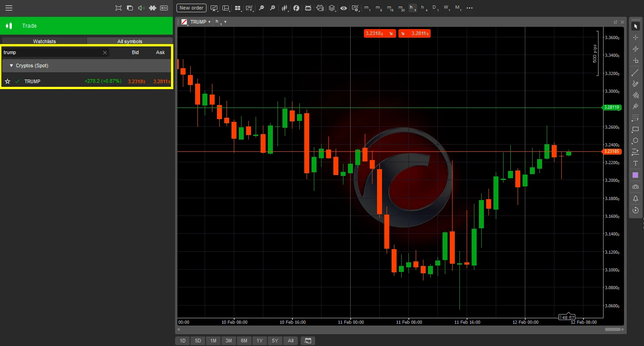Viewport: 644px width, 346px height.
Task: Switch to the Watchlists tab
Action: pyautogui.click(x=44, y=41)
